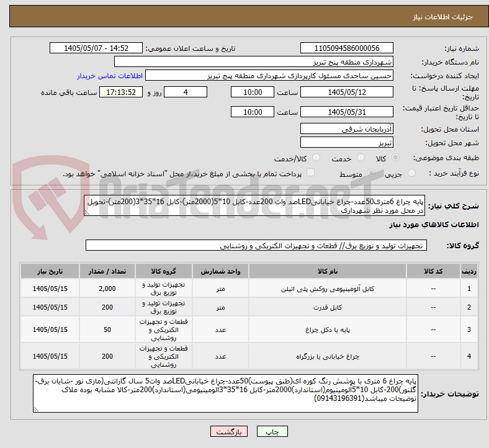This screenshot has height=448, width=489.
Task: Click the response deadline hour 10:00 field
Action: tap(253, 92)
